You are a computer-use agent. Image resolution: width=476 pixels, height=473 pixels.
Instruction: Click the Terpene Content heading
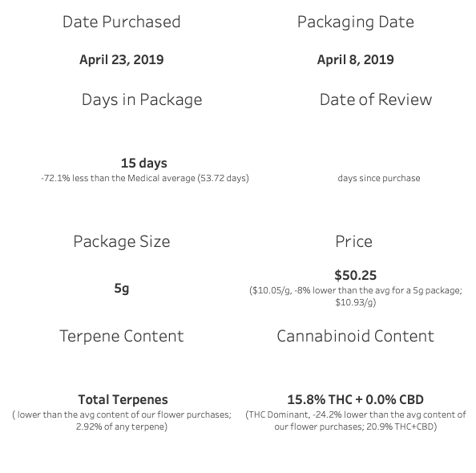(122, 336)
